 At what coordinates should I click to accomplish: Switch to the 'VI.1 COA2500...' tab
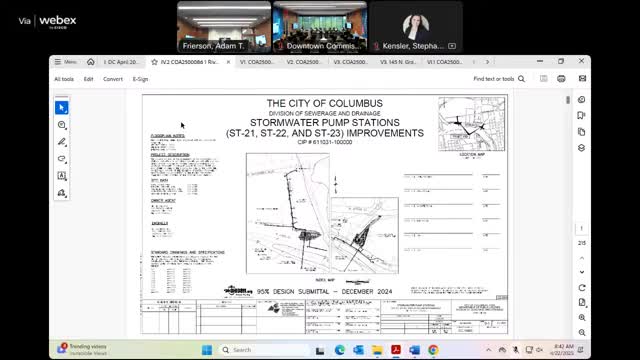click(x=444, y=62)
